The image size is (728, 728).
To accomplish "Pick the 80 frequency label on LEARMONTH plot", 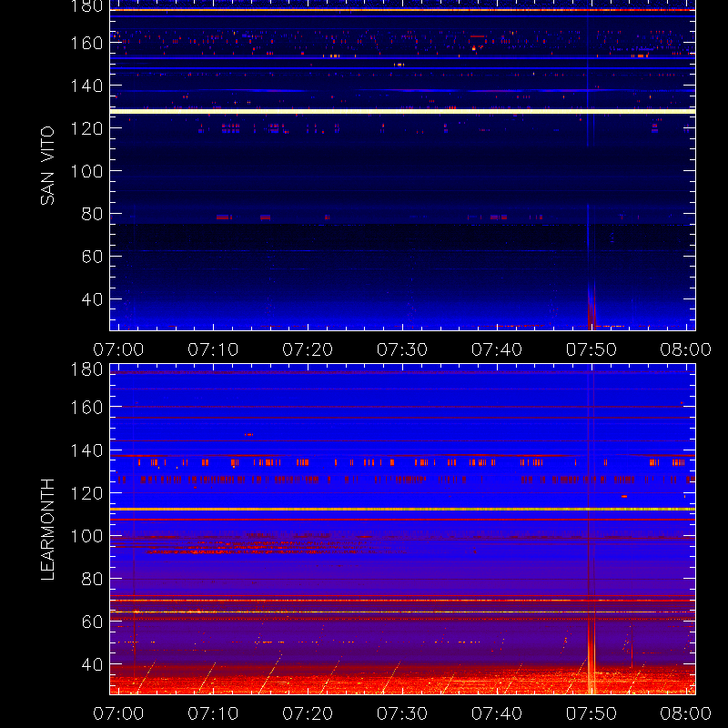I will (x=92, y=579).
